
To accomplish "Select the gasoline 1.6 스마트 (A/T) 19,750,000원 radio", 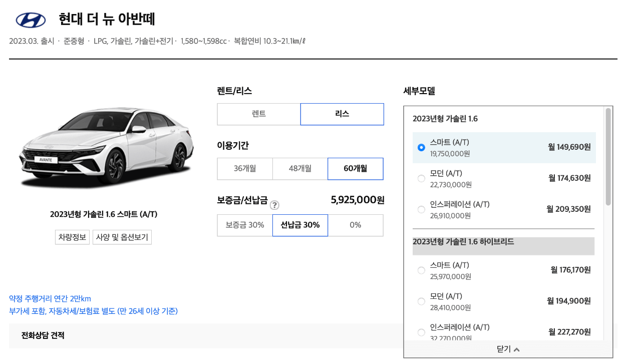I will click(x=421, y=147).
